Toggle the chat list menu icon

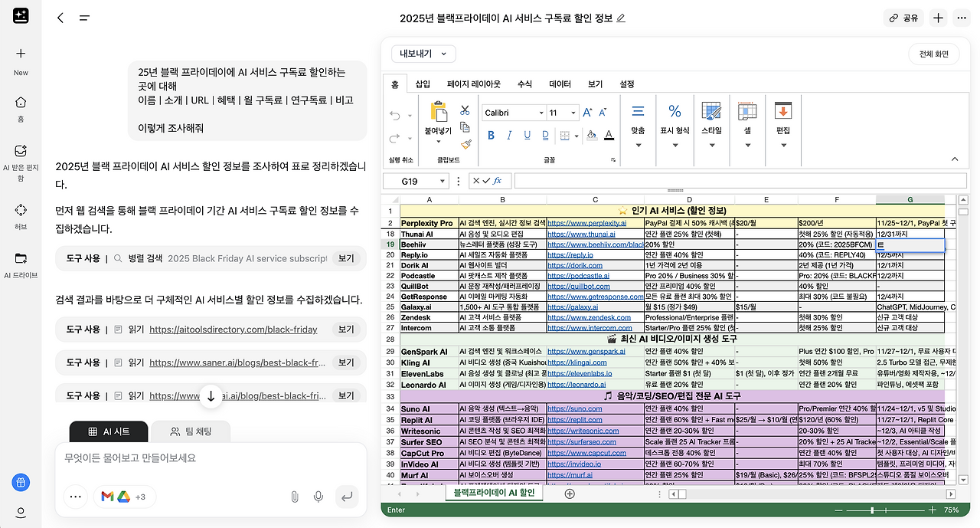[x=84, y=18]
